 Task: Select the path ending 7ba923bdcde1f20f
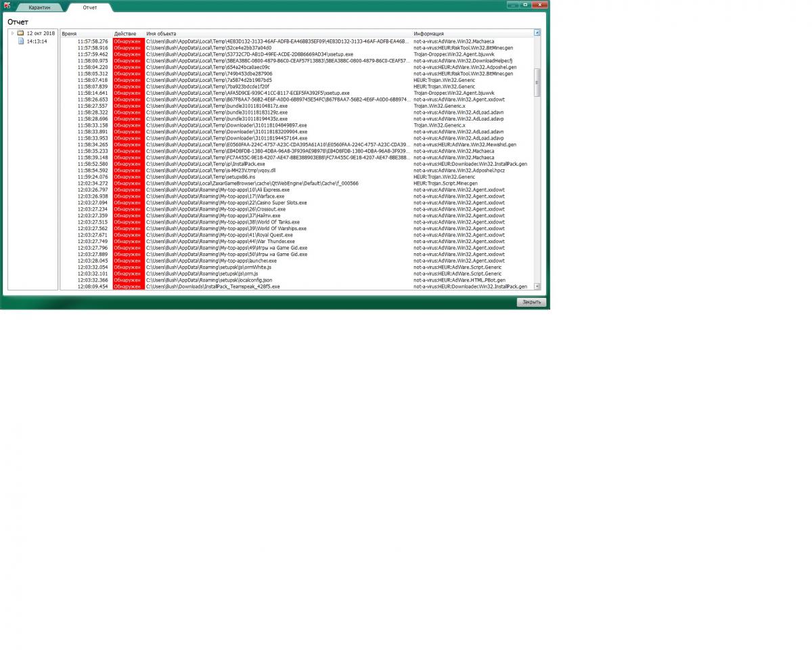coord(208,87)
